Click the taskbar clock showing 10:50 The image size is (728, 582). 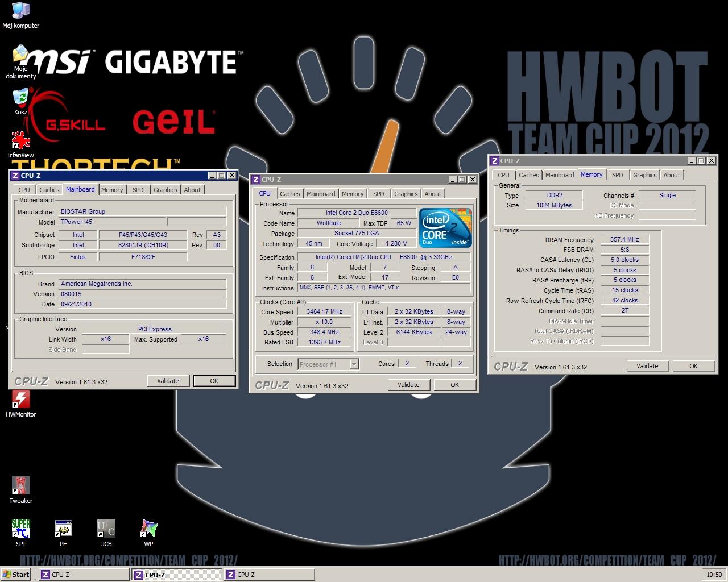point(714,575)
